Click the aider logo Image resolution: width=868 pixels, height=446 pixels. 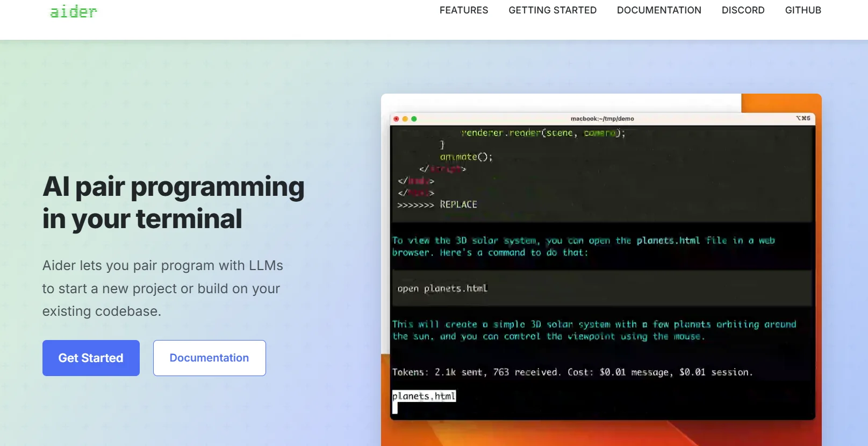(x=74, y=11)
